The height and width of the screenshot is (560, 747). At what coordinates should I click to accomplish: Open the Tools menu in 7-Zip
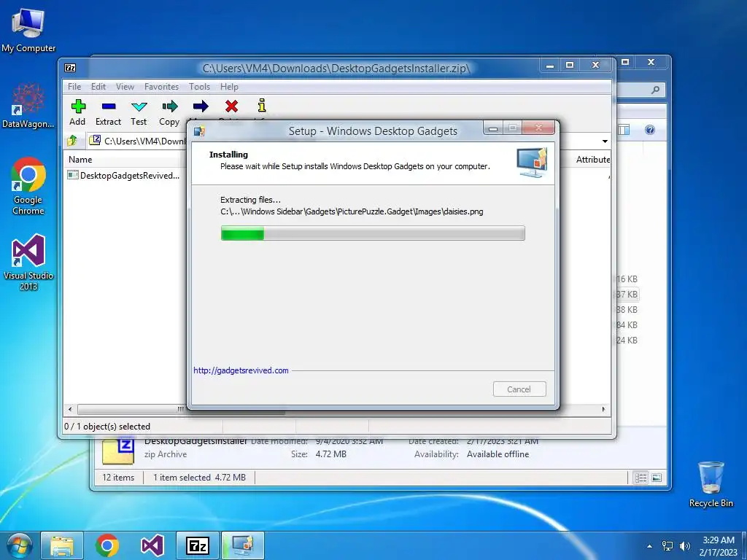[199, 87]
